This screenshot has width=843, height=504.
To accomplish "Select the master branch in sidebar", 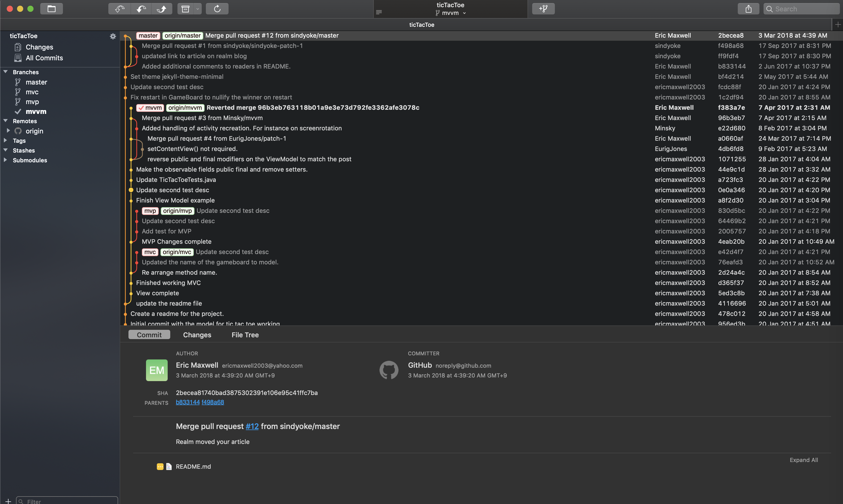I will pyautogui.click(x=36, y=82).
